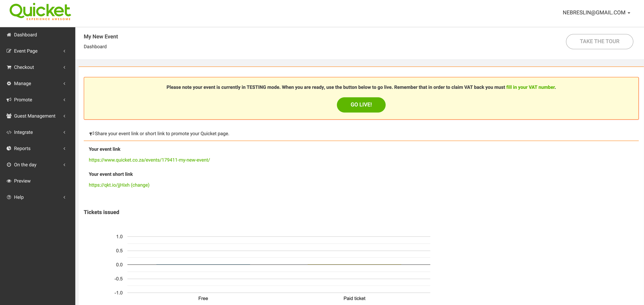This screenshot has width=644, height=305.
Task: Click the Integrate code brackets icon
Action: pyautogui.click(x=9, y=132)
